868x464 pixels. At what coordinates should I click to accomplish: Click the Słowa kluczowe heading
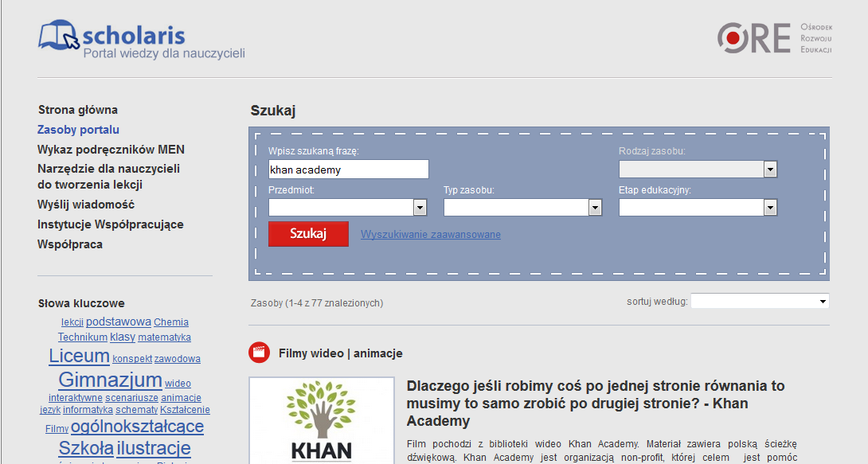point(81,303)
